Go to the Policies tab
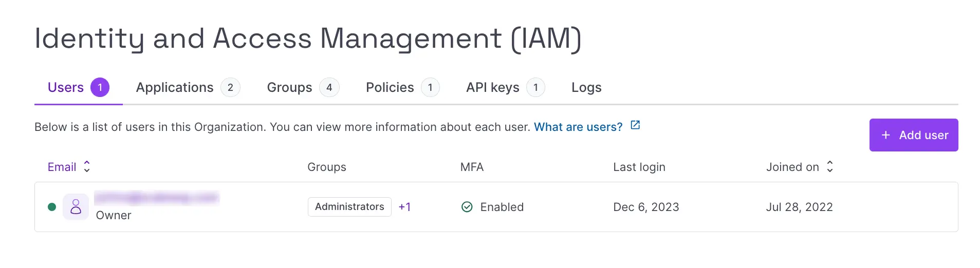The height and width of the screenshot is (268, 980). 390,87
